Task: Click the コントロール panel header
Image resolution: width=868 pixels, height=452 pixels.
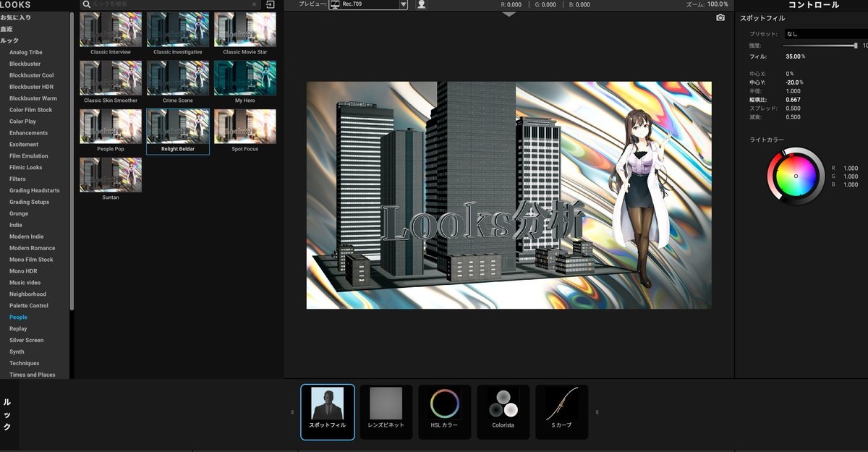Action: (x=813, y=5)
